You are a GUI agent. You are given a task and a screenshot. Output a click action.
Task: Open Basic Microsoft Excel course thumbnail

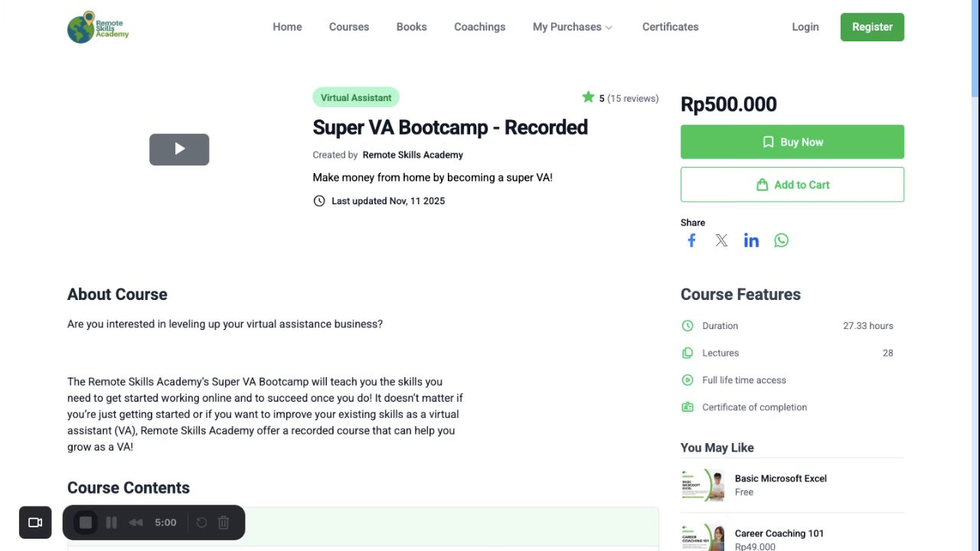tap(702, 485)
